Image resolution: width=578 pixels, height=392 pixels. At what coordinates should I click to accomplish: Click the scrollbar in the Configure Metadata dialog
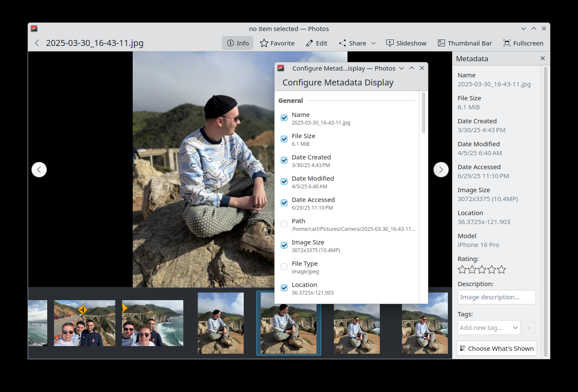(424, 113)
